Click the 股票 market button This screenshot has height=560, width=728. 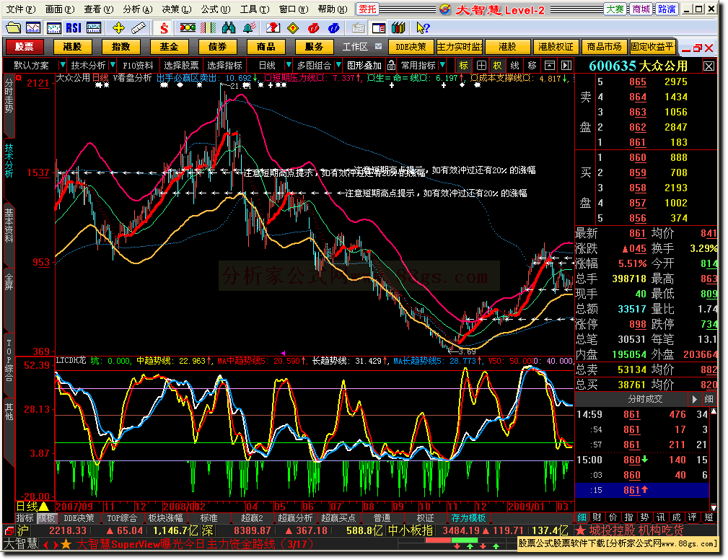(24, 46)
